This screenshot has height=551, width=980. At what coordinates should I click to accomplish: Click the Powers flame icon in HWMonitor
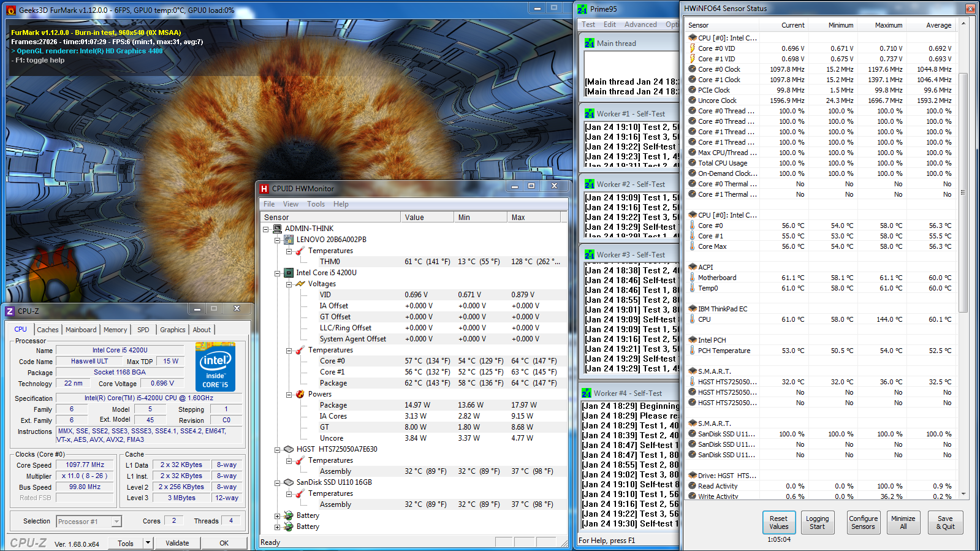coord(300,394)
